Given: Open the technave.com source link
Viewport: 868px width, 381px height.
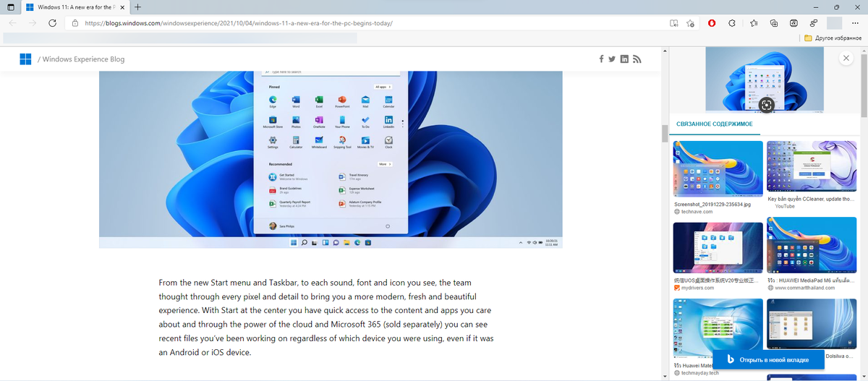Looking at the screenshot, I should point(697,212).
